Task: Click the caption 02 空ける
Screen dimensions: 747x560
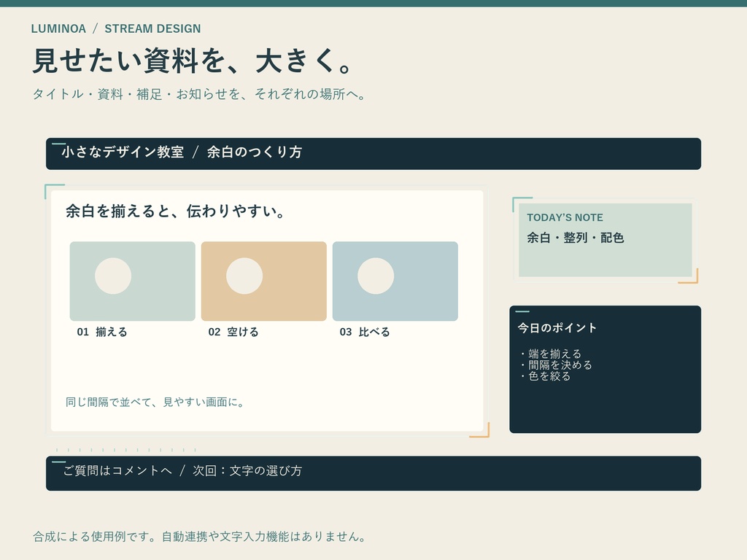Action: pos(233,332)
